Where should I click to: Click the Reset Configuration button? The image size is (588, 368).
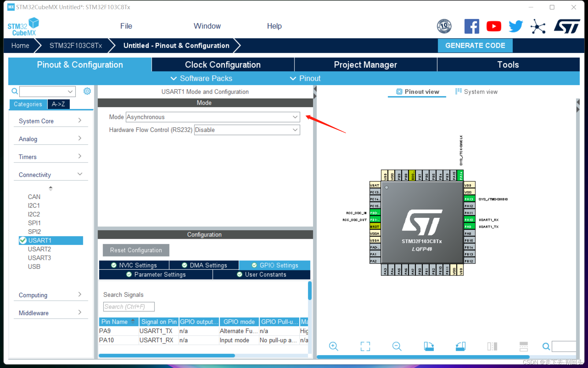[136, 250]
